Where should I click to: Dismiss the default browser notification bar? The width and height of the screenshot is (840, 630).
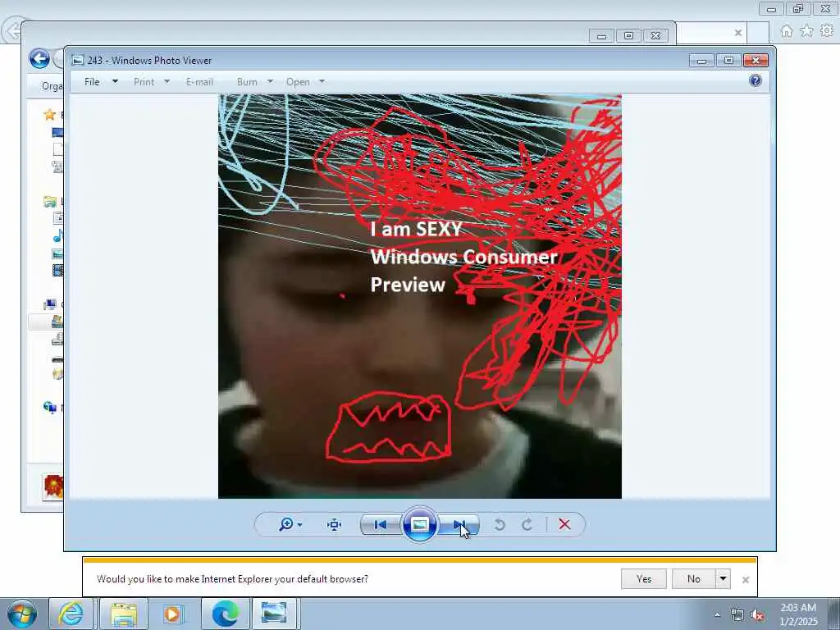click(x=745, y=580)
